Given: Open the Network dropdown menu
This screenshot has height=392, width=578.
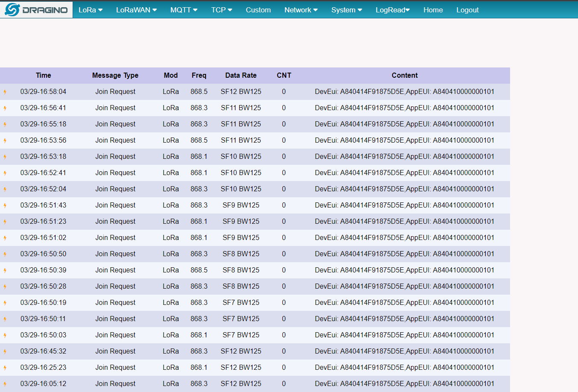Looking at the screenshot, I should tap(301, 10).
